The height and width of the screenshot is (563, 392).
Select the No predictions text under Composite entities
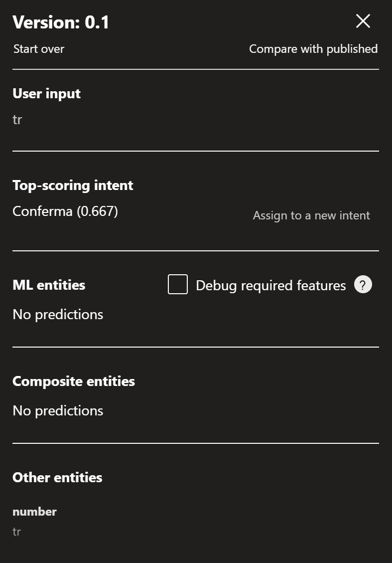[x=57, y=410]
